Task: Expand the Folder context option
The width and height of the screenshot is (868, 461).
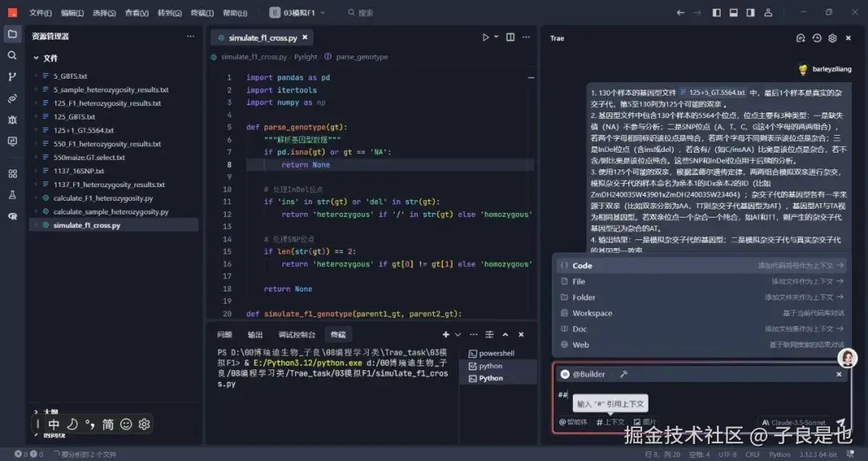Action: pos(702,297)
